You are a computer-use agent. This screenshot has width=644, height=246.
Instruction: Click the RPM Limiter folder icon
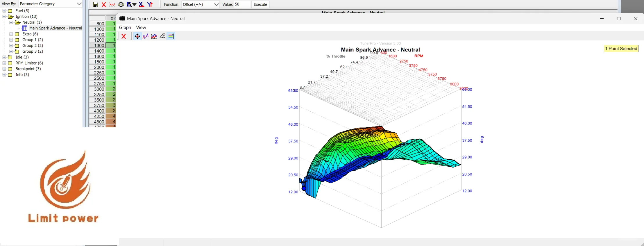point(10,63)
